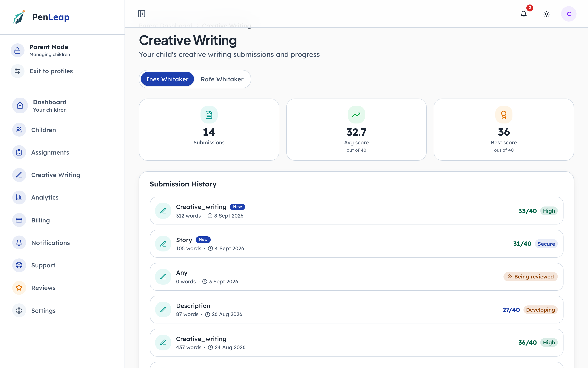The height and width of the screenshot is (368, 588).
Task: Switch to Rafe Whitaker tab
Action: pyautogui.click(x=222, y=79)
